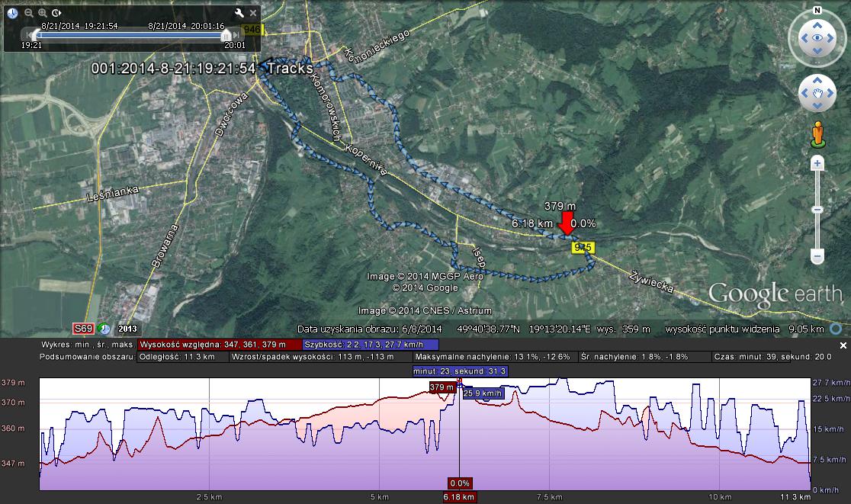Click the right end handle of time slider
This screenshot has height=504, width=851.
point(226,35)
